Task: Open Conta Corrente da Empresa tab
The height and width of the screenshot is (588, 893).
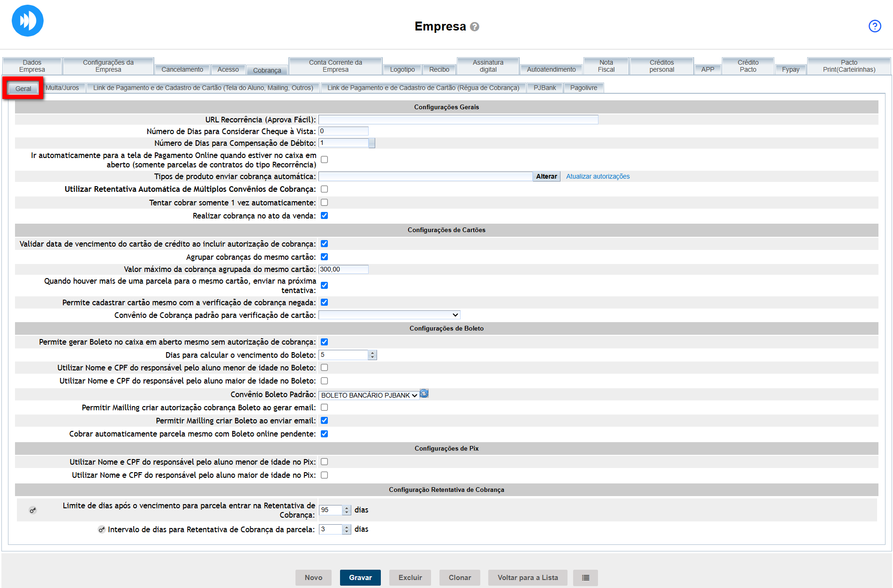Action: pos(335,66)
